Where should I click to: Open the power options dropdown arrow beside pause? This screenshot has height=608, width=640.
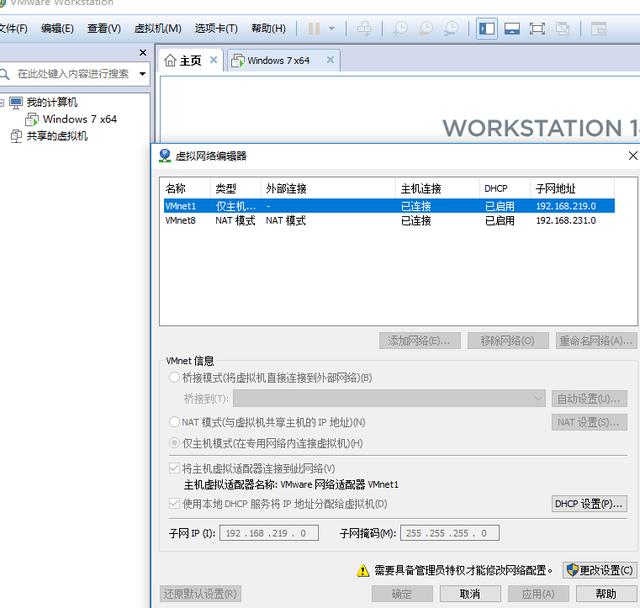coord(331,29)
